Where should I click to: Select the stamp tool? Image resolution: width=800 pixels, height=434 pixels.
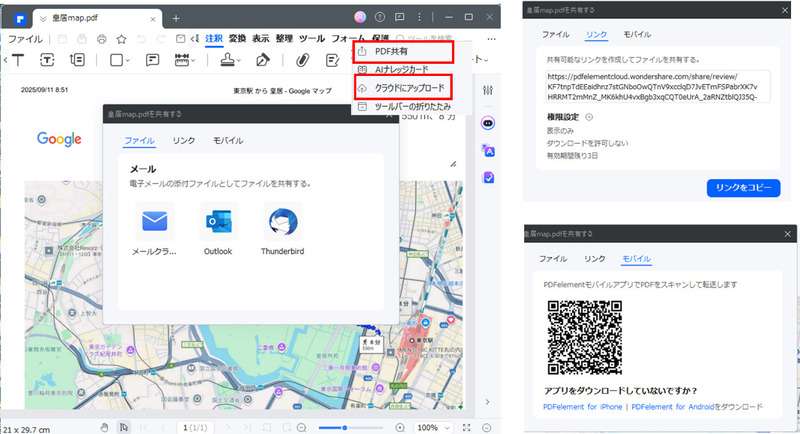[228, 60]
